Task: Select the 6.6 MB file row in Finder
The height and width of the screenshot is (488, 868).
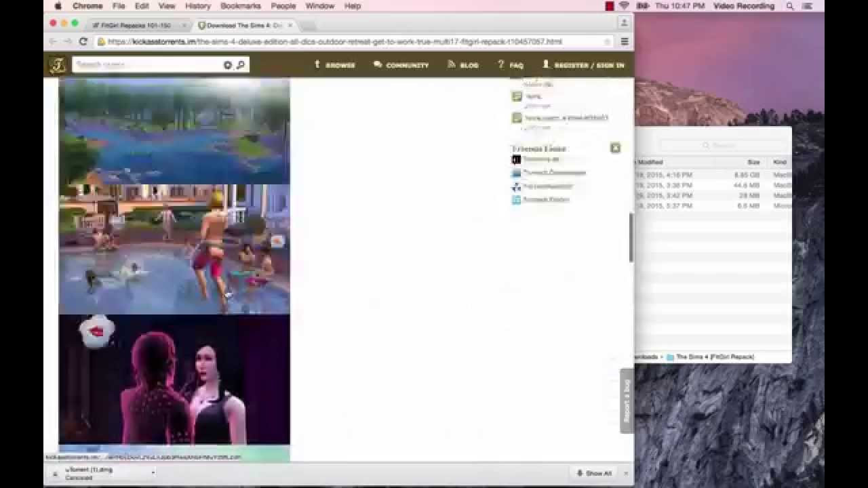Action: pyautogui.click(x=713, y=205)
